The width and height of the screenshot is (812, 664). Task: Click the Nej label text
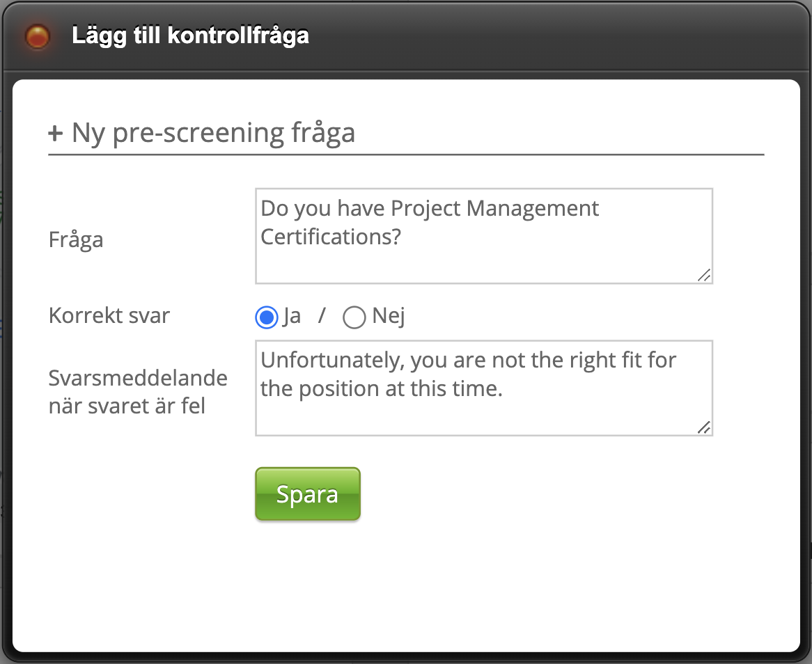tap(389, 316)
